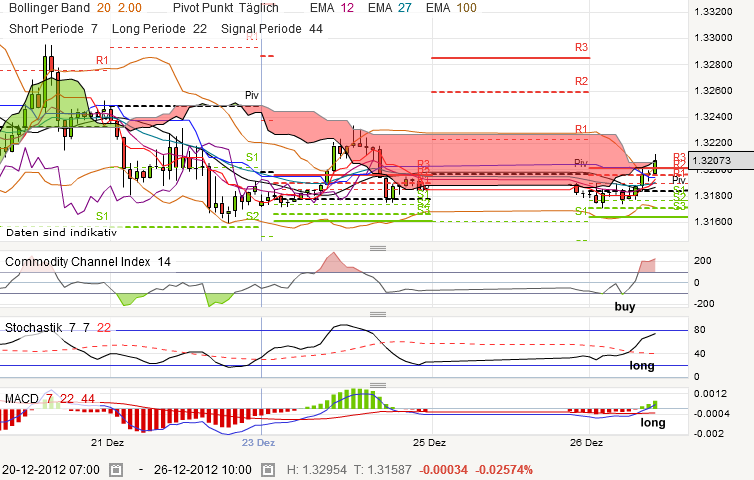Click the 0.0012 level on MACD axis

point(710,393)
